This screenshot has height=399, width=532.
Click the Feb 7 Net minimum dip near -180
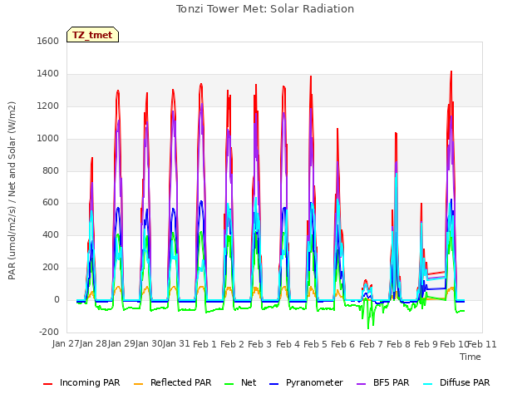point(368,328)
